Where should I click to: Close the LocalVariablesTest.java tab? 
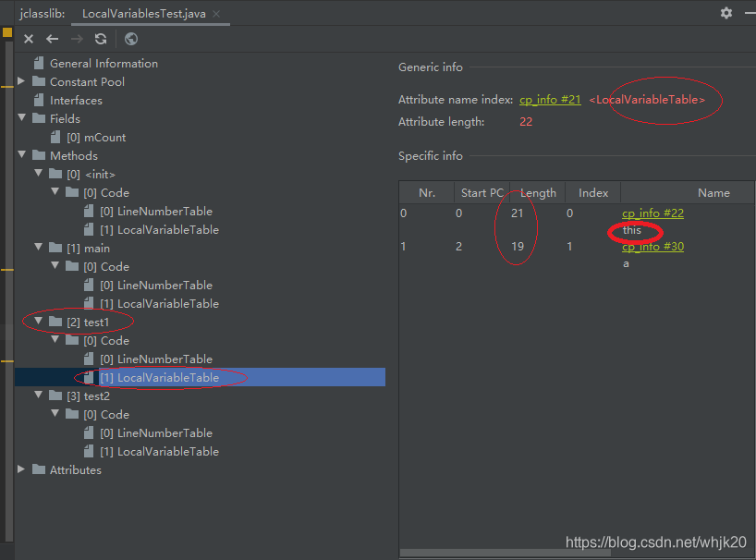pos(216,14)
